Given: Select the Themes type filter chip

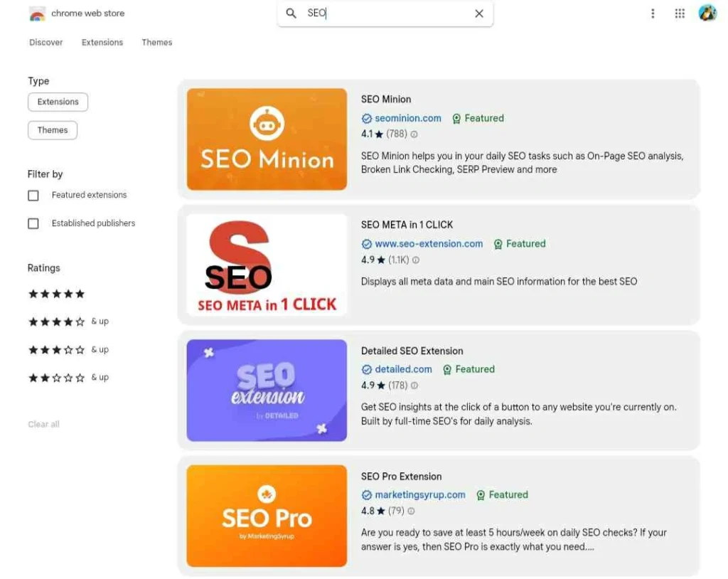Looking at the screenshot, I should coord(53,130).
